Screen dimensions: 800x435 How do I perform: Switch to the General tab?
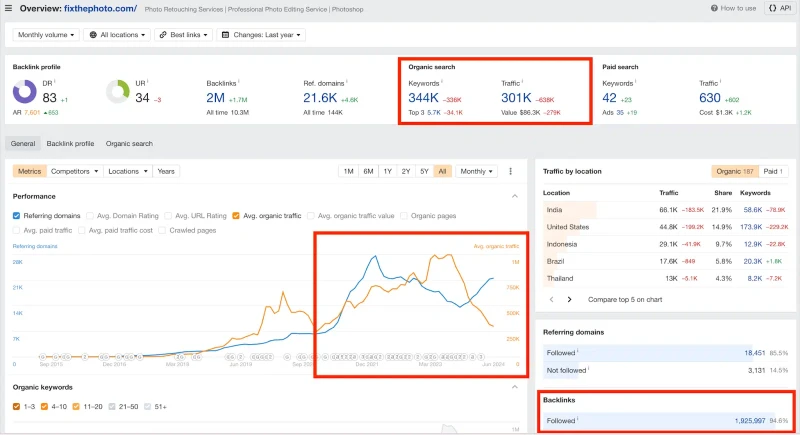click(x=23, y=144)
